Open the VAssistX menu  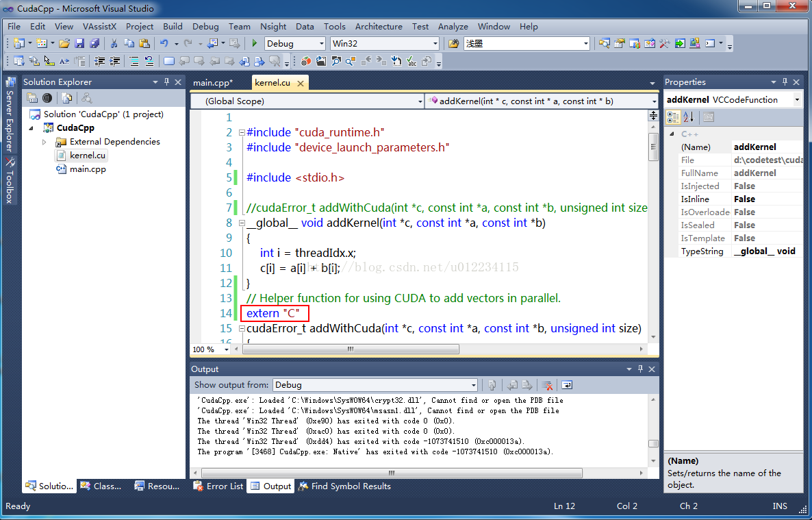click(99, 27)
